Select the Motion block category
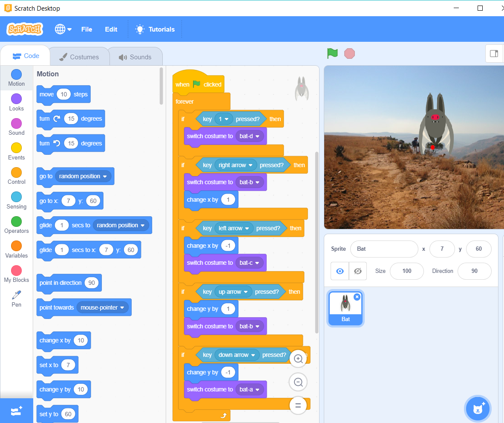 point(16,78)
